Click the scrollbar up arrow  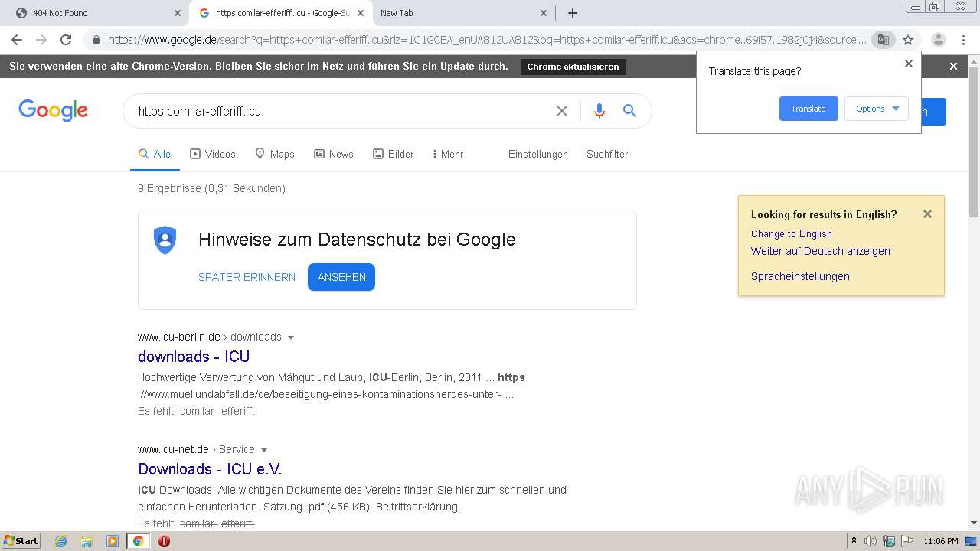pos(974,60)
